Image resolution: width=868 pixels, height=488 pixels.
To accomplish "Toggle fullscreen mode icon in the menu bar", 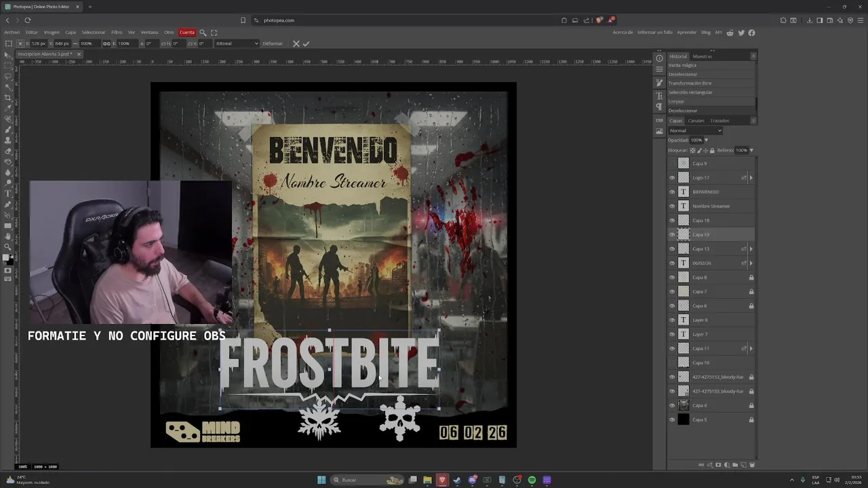I will point(214,33).
